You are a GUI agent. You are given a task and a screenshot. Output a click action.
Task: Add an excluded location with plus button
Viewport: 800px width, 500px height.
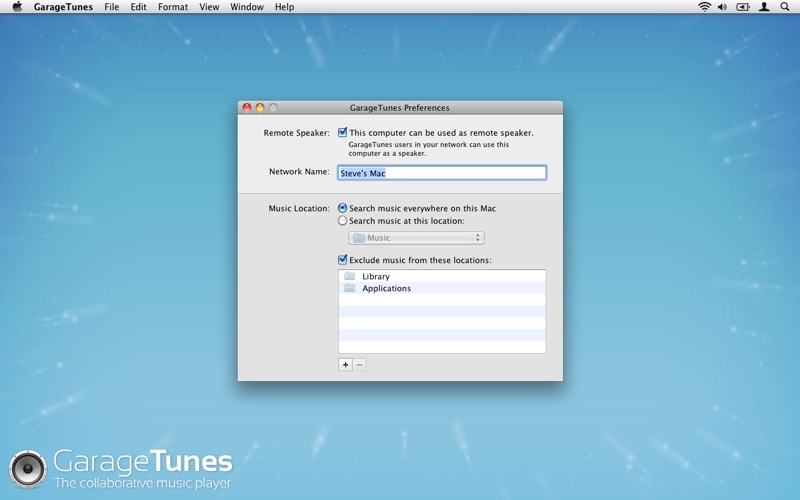[x=345, y=365]
